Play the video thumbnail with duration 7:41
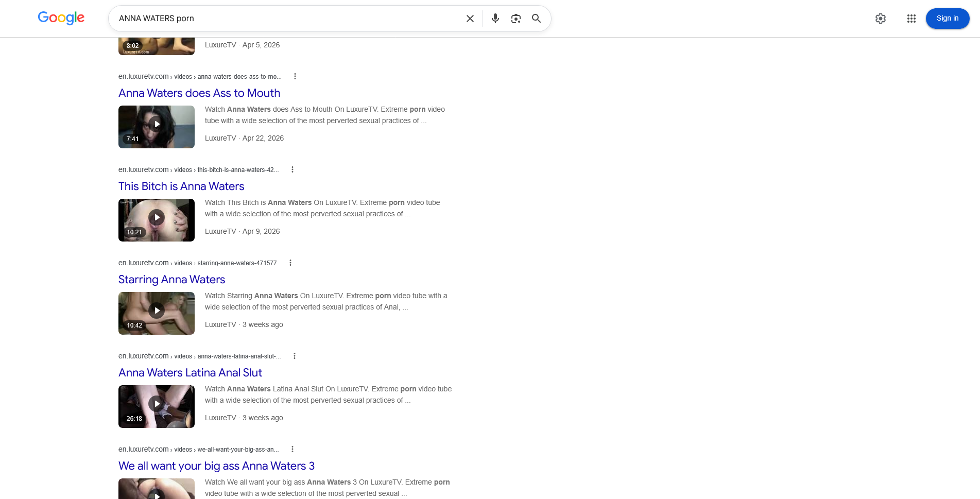This screenshot has height=499, width=980. coord(157,127)
